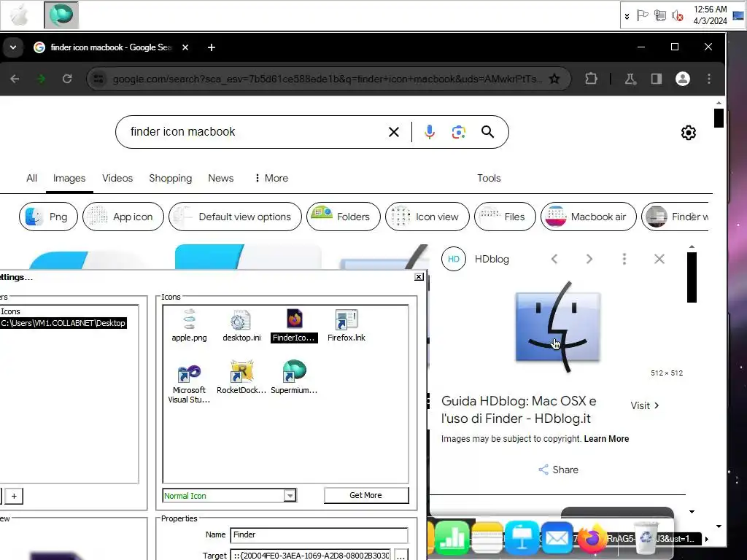Filter images by Png chip

[48, 217]
